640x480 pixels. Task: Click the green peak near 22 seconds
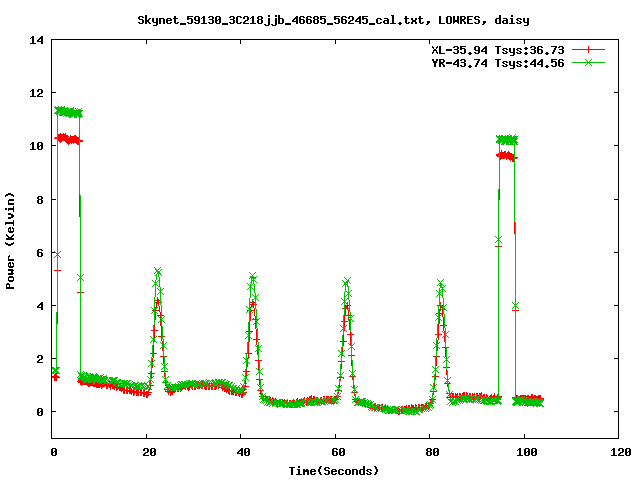(158, 271)
